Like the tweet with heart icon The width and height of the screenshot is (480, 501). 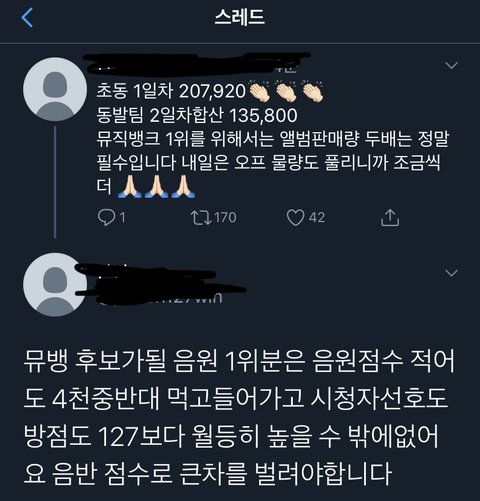tap(295, 218)
